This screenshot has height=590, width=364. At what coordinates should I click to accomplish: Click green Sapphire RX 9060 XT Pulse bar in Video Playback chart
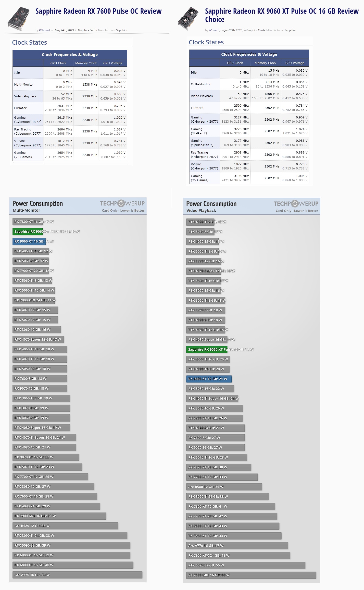tap(207, 349)
